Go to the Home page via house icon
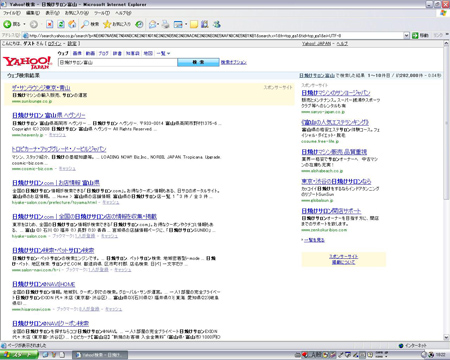Image resolution: width=450 pixels, height=360 pixels. (72, 24)
